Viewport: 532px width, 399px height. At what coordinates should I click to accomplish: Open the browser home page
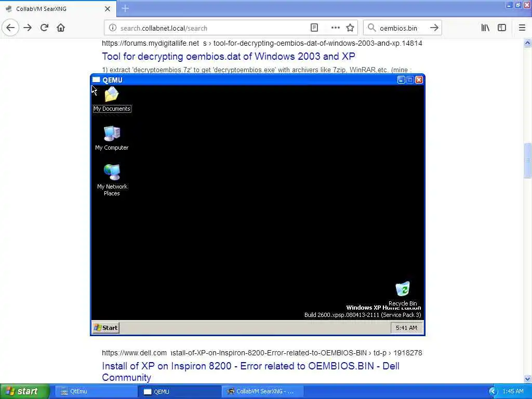click(x=61, y=28)
